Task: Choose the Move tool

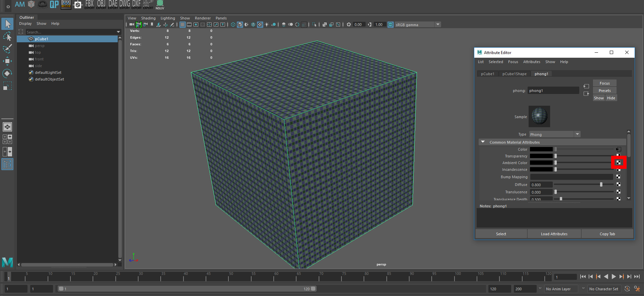Action: [x=7, y=61]
